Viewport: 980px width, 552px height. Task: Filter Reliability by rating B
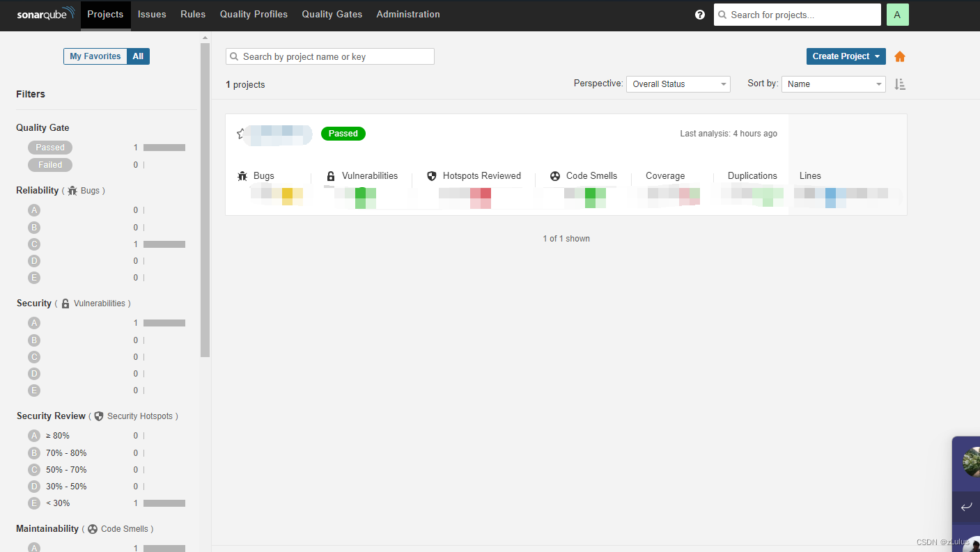pyautogui.click(x=34, y=228)
